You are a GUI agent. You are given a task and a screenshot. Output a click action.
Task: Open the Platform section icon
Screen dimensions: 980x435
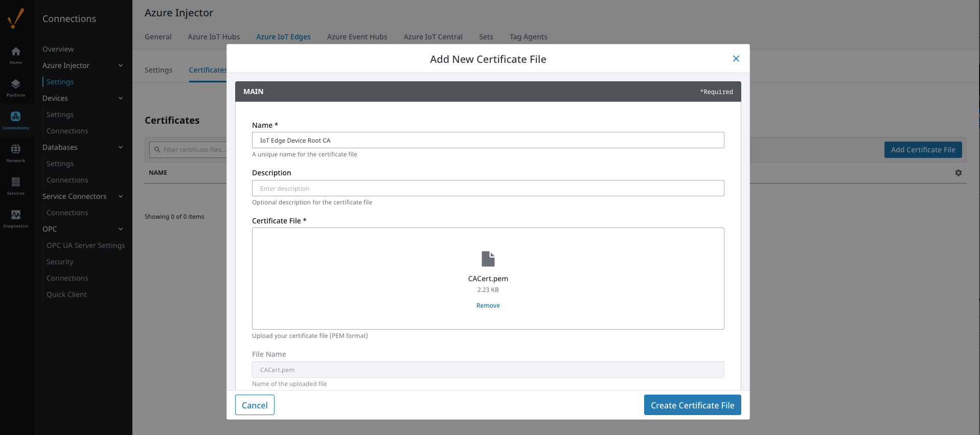click(16, 87)
